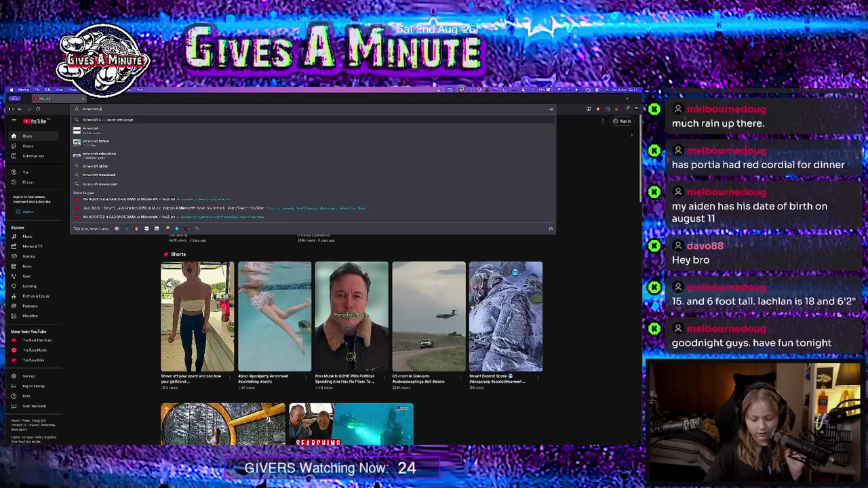The width and height of the screenshot is (868, 488).
Task: Click the red extension icon in toolbar
Action: pyautogui.click(x=598, y=109)
